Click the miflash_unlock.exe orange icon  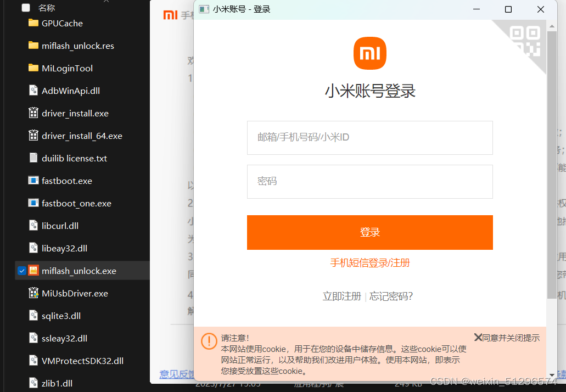coord(33,270)
